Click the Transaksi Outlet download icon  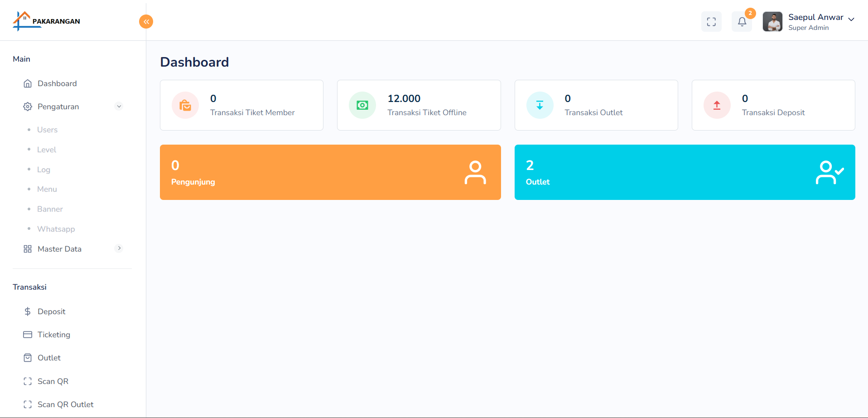[540, 105]
